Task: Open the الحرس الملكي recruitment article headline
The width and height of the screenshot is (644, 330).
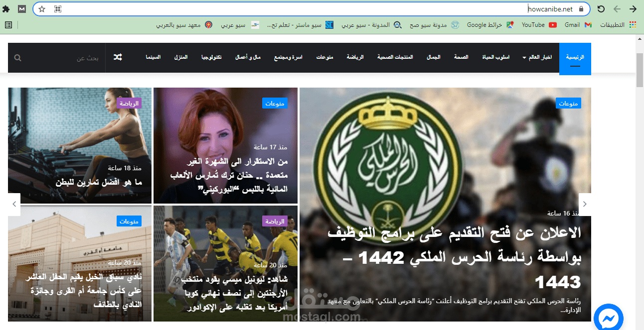Action: click(454, 257)
